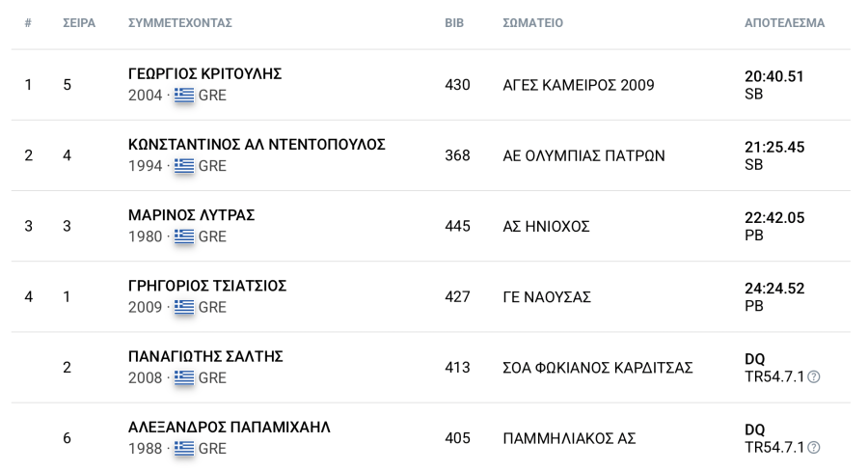Open club ΑΕ ΟΛΥΜΠΙΑΣ ΠΑΤΡΩΝ
868x472 pixels.
coord(583,155)
